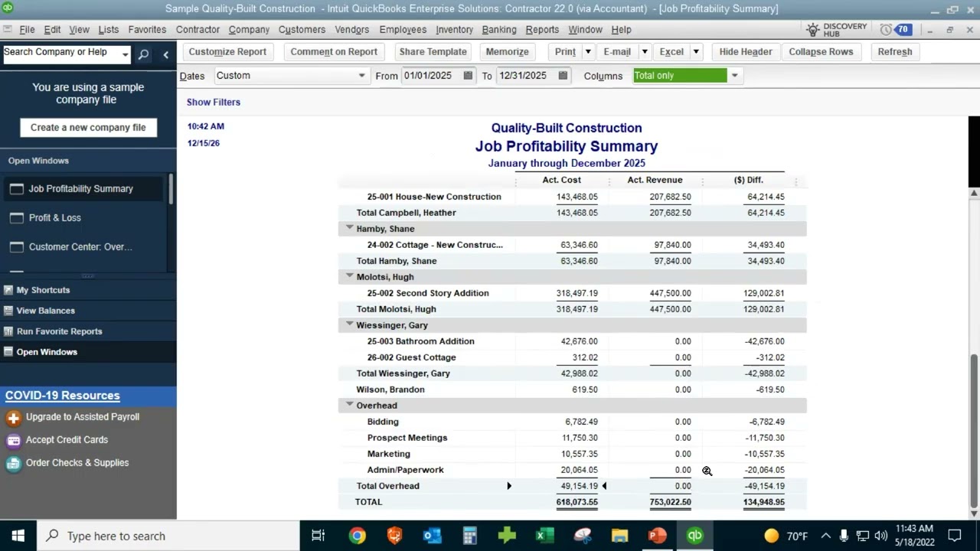Open the To date calendar icon

pos(563,76)
